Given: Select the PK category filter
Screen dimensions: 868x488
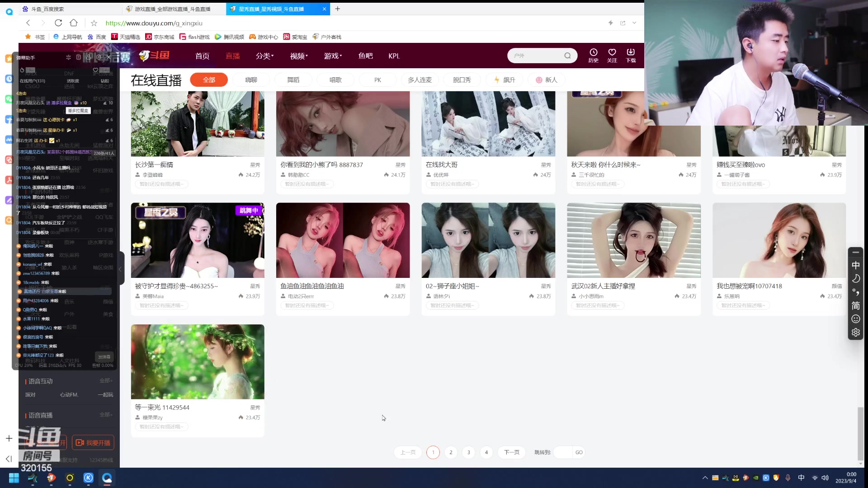Looking at the screenshot, I should point(377,80).
